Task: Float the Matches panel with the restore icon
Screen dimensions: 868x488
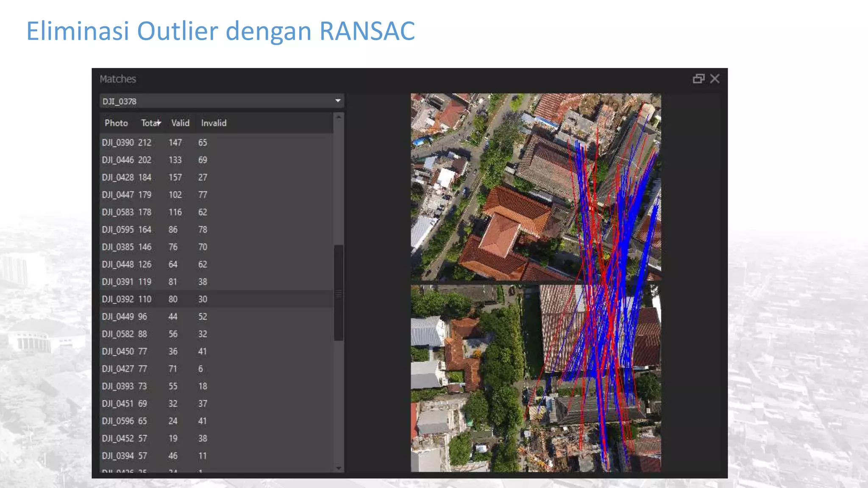Action: click(x=698, y=79)
